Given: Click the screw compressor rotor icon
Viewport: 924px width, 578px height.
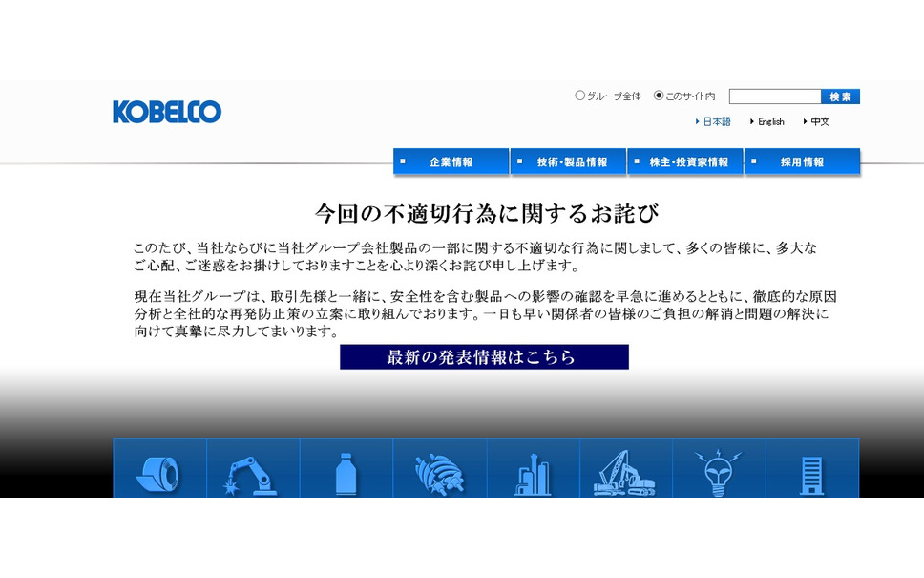Looking at the screenshot, I should (x=439, y=471).
